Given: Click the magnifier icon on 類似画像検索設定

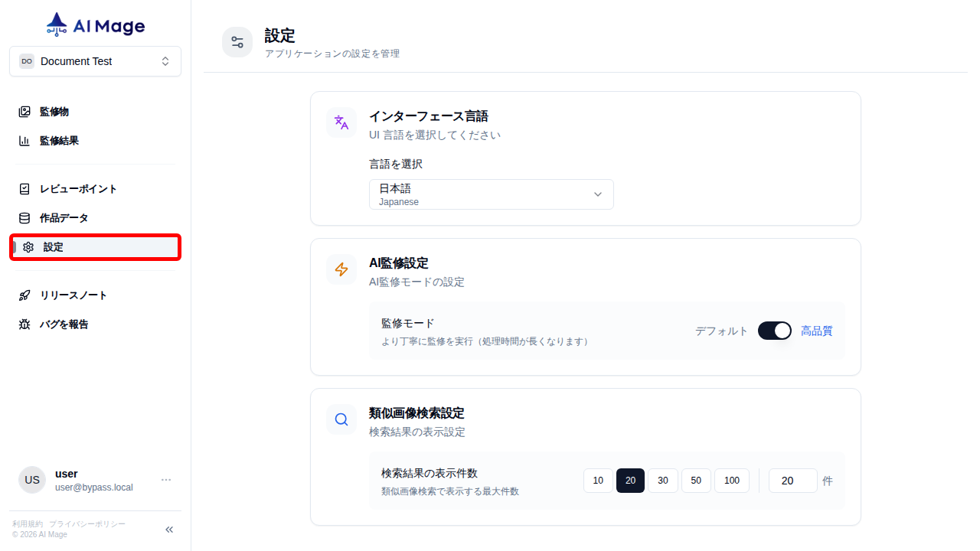Looking at the screenshot, I should 341,419.
